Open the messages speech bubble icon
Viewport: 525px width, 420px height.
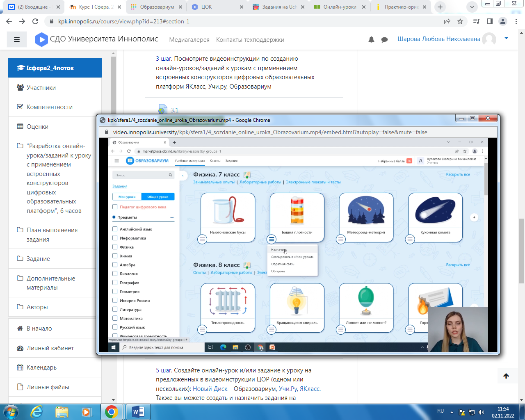point(384,40)
